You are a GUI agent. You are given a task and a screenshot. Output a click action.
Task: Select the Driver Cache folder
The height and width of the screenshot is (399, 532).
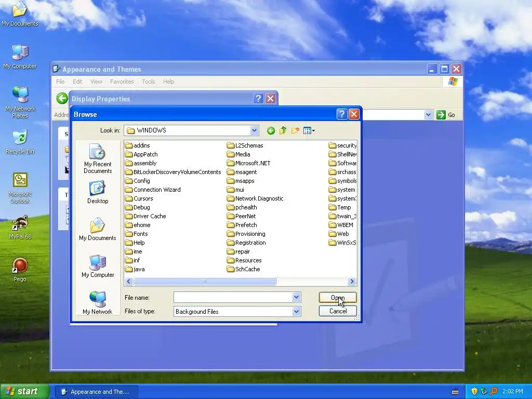point(145,216)
